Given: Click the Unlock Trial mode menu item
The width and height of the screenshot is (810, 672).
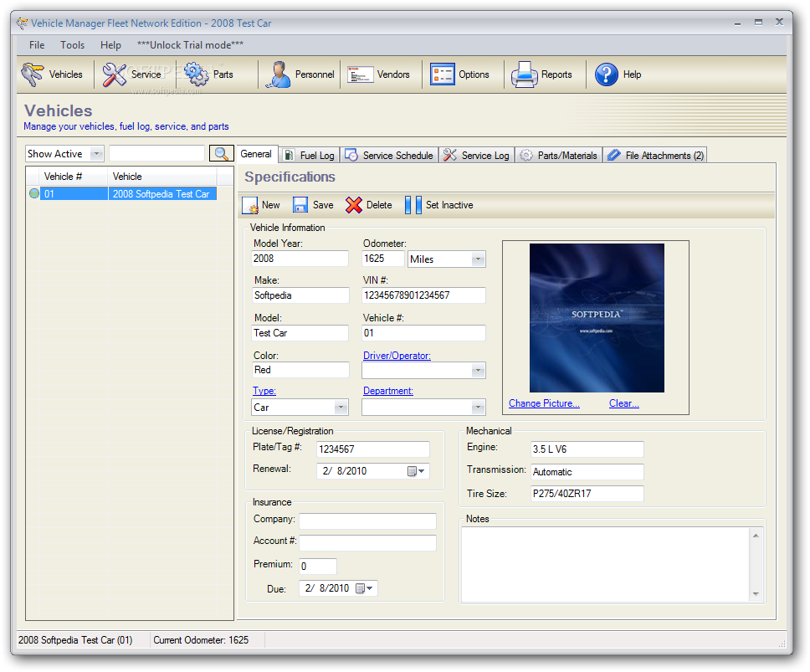Looking at the screenshot, I should pyautogui.click(x=190, y=45).
